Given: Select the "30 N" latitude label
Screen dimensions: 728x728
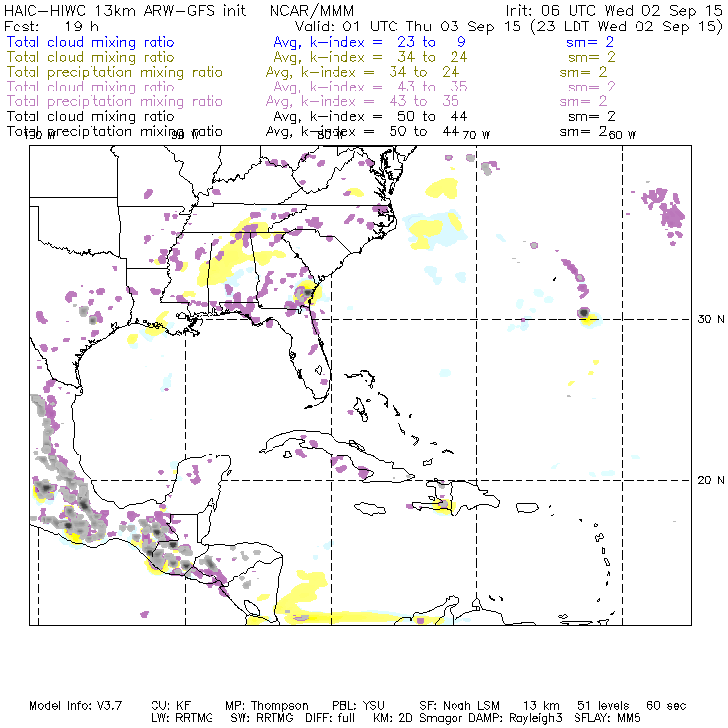Looking at the screenshot, I should click(x=711, y=319).
